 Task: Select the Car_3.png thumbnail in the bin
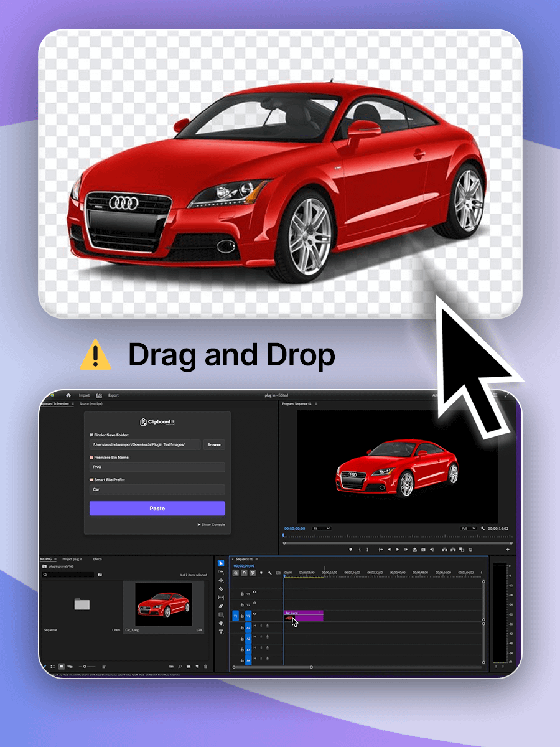(x=163, y=604)
